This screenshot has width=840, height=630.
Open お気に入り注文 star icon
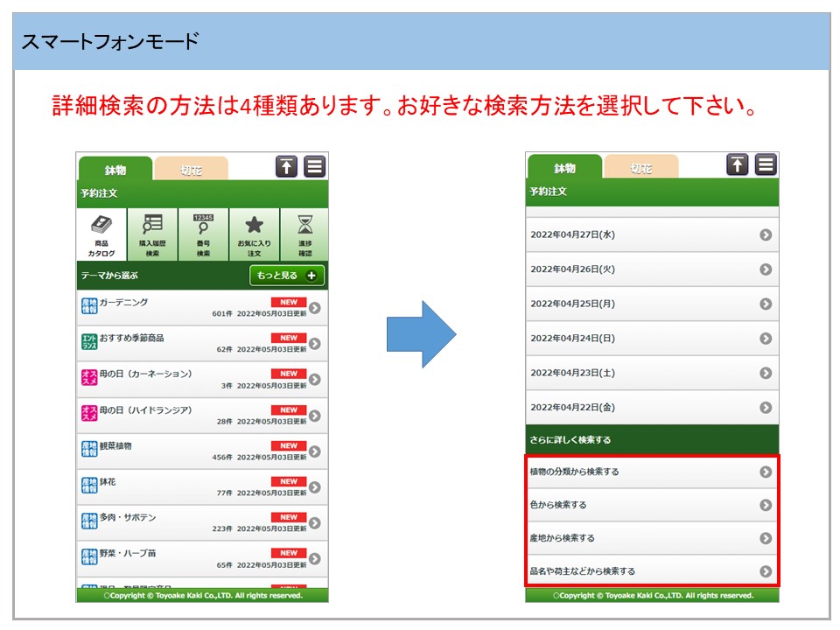[254, 234]
